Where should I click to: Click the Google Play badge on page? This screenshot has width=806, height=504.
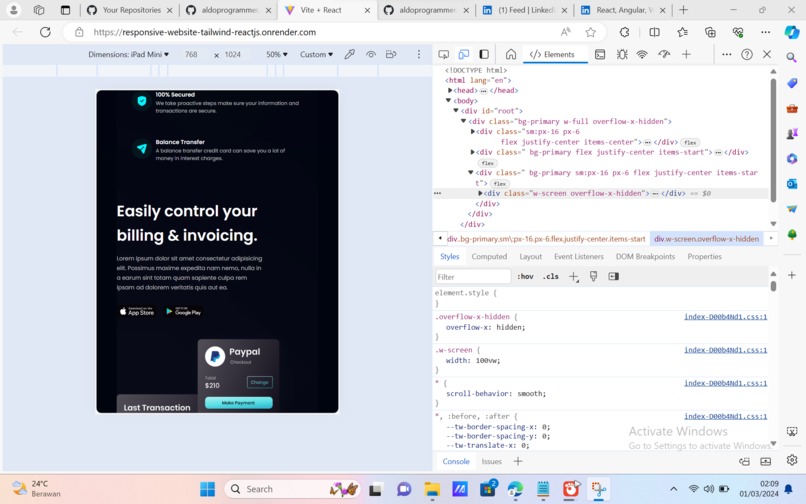(x=184, y=311)
